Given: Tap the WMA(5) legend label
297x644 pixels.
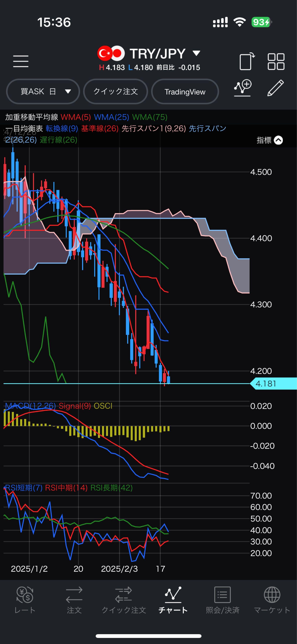Looking at the screenshot, I should click(x=76, y=117).
